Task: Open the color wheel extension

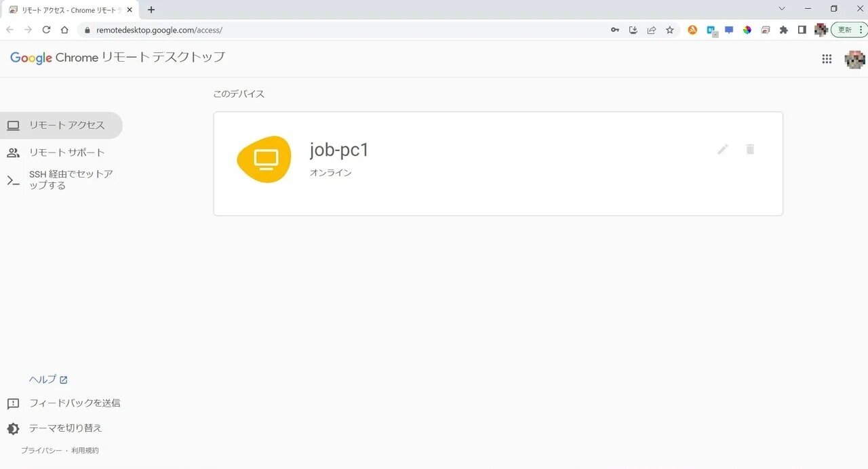Action: coord(747,30)
